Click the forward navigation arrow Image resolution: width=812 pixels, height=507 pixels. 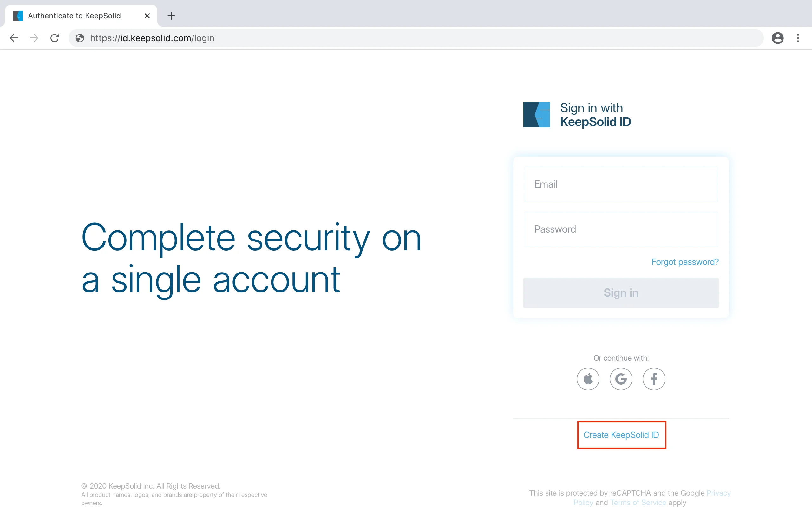tap(34, 38)
